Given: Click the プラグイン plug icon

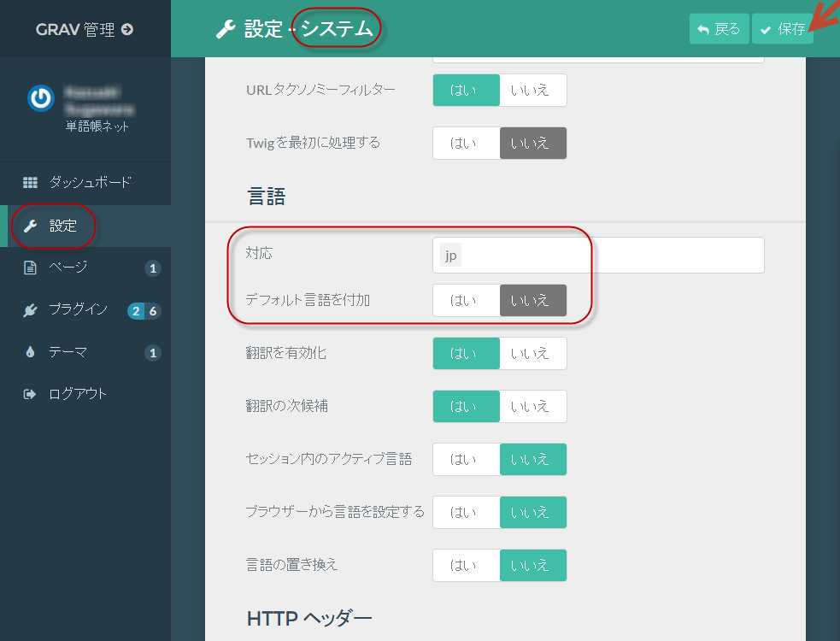Looking at the screenshot, I should click(30, 310).
